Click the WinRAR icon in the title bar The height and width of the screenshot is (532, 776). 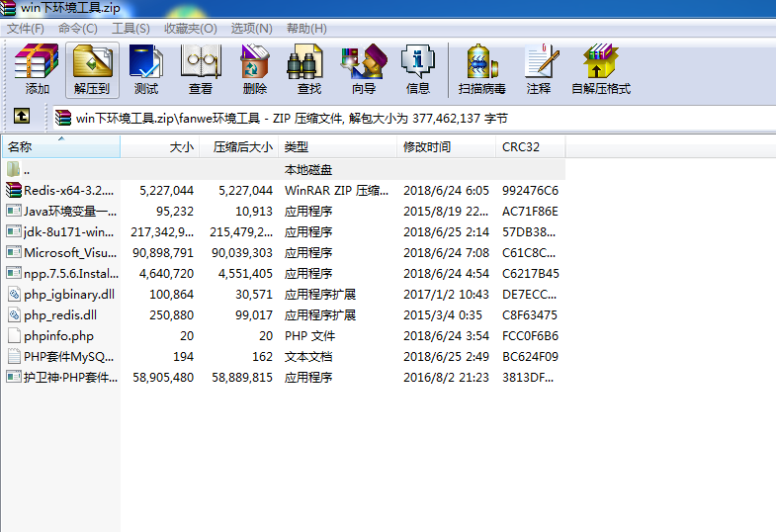pos(8,8)
